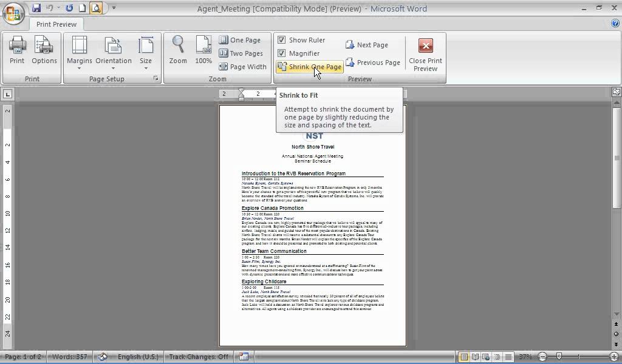622x364 pixels.
Task: Switch to One Page view
Action: (240, 40)
